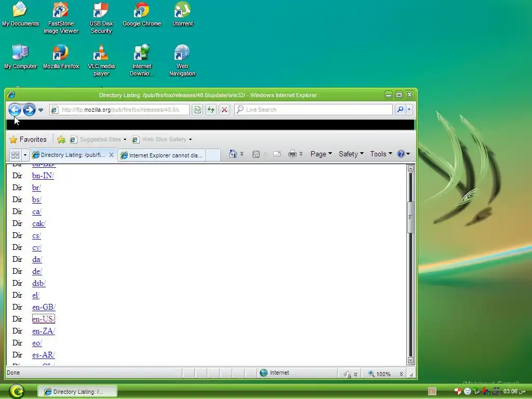Viewport: 532px width, 399px height.
Task: Select the Mozilla Firefox desktop shortcut
Action: pyautogui.click(x=61, y=57)
